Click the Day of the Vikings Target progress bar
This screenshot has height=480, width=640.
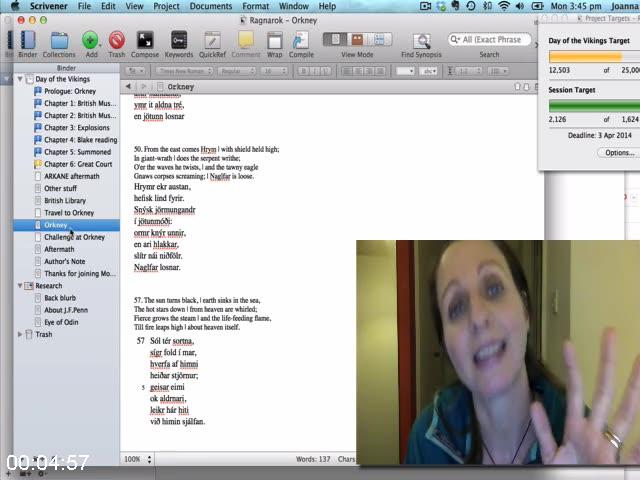point(594,56)
